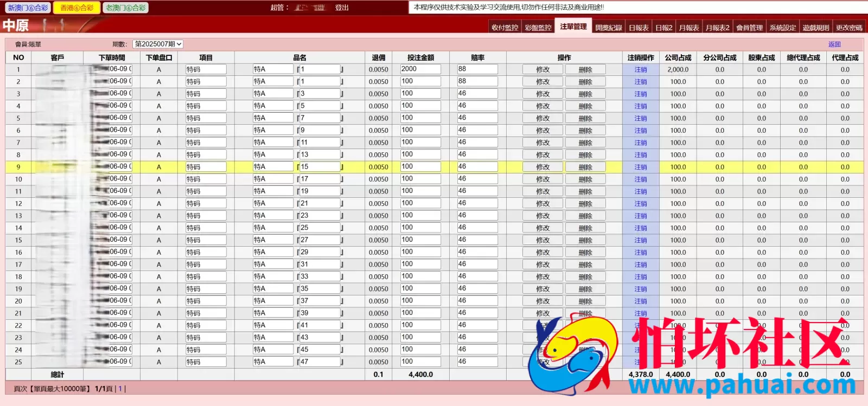Switch to 新澳门六合彩 lottery tab
Image resolution: width=868 pixels, height=406 pixels.
coord(28,8)
